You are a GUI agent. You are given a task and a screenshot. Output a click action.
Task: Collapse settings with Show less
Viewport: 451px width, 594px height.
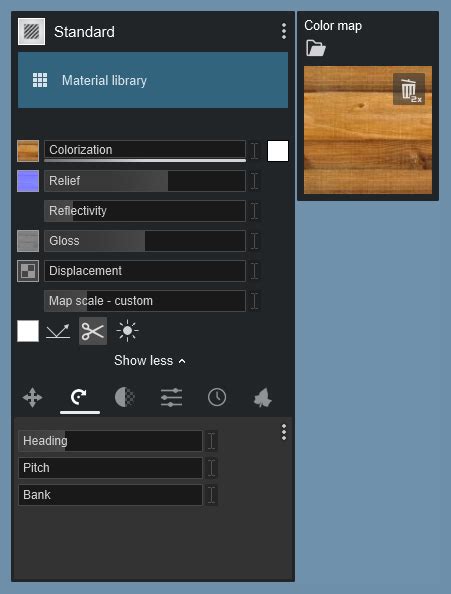[x=150, y=360]
